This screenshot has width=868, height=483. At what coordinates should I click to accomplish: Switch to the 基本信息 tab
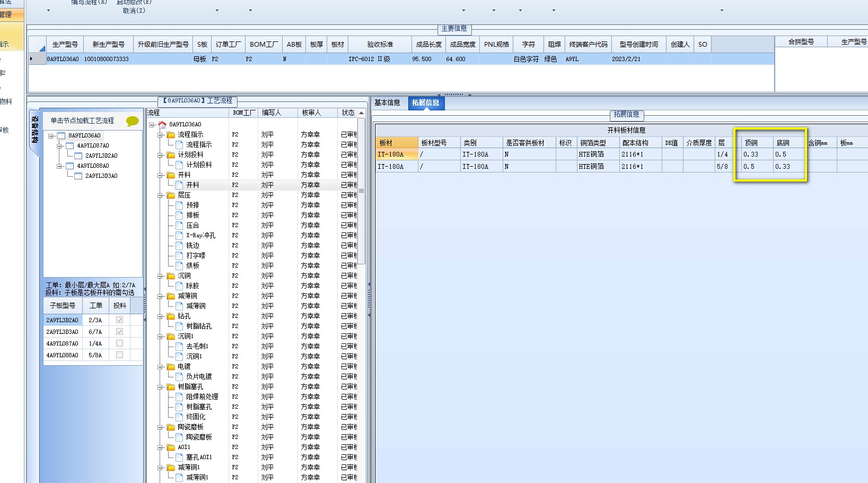[388, 103]
